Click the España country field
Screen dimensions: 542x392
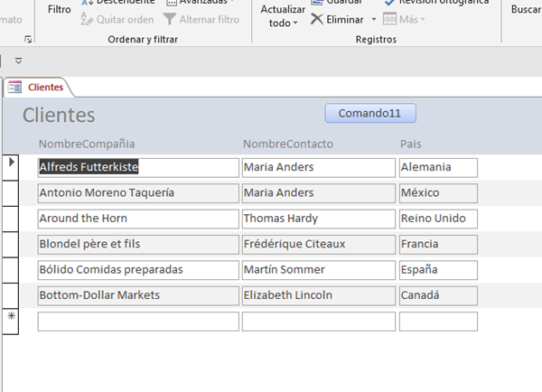[x=438, y=270]
